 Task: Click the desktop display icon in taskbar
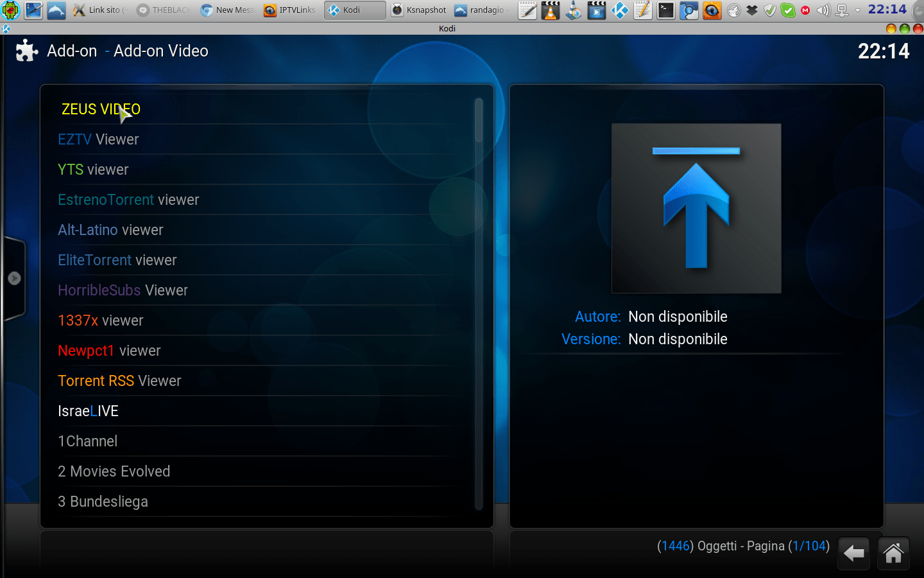33,10
